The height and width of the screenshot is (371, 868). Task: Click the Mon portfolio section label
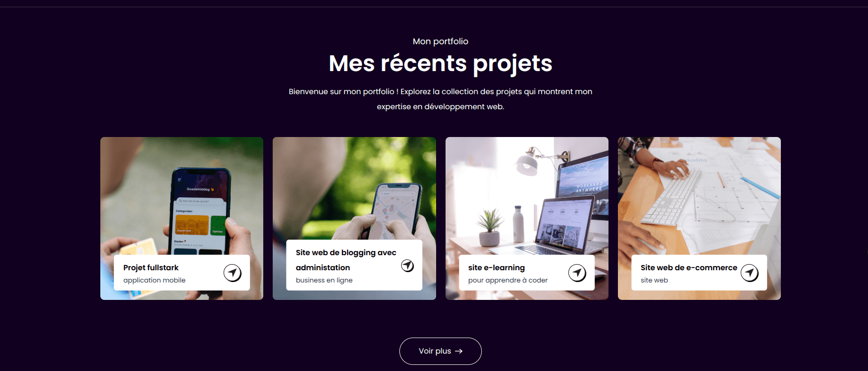click(x=440, y=41)
